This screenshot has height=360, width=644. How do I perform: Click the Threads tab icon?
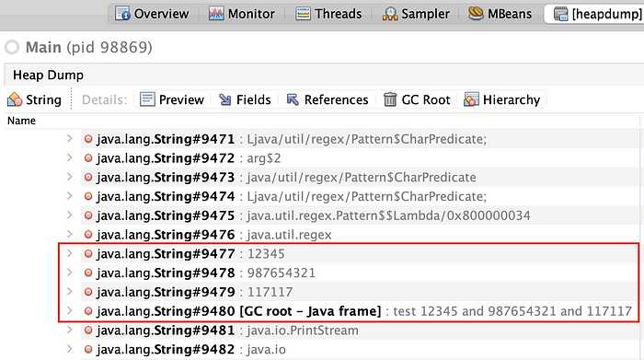click(303, 14)
